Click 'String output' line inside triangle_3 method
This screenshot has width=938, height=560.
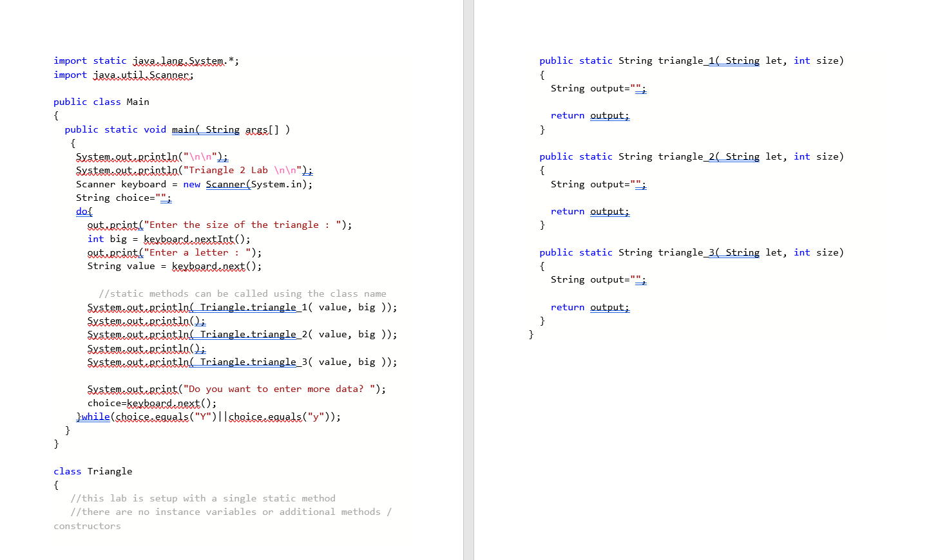(598, 279)
